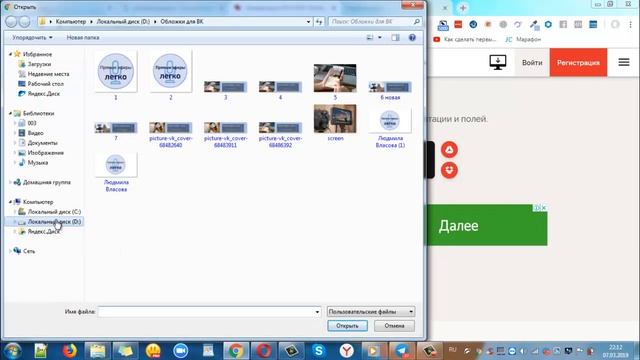Open Yandex browser from the taskbar
Screen dimensions: 640x360
coord(347,351)
